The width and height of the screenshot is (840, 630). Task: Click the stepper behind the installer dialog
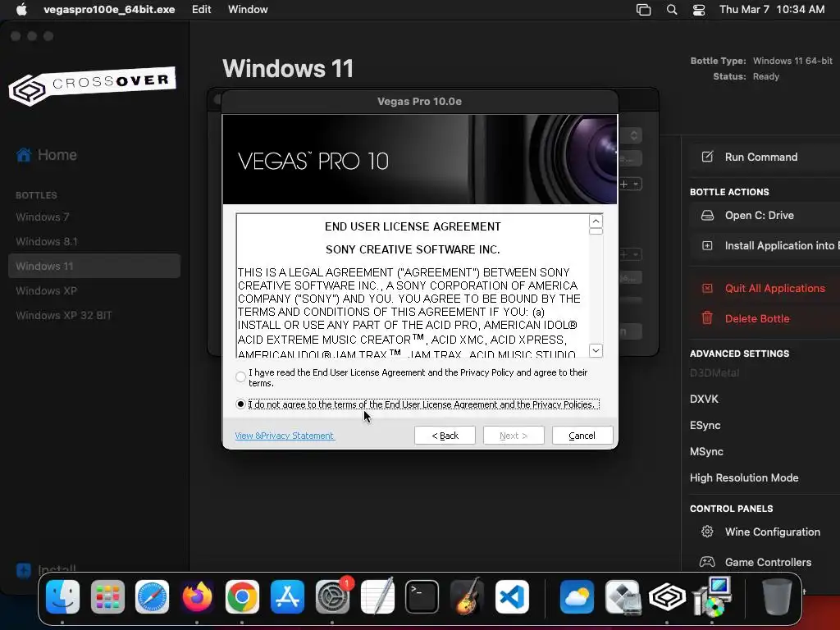634,135
